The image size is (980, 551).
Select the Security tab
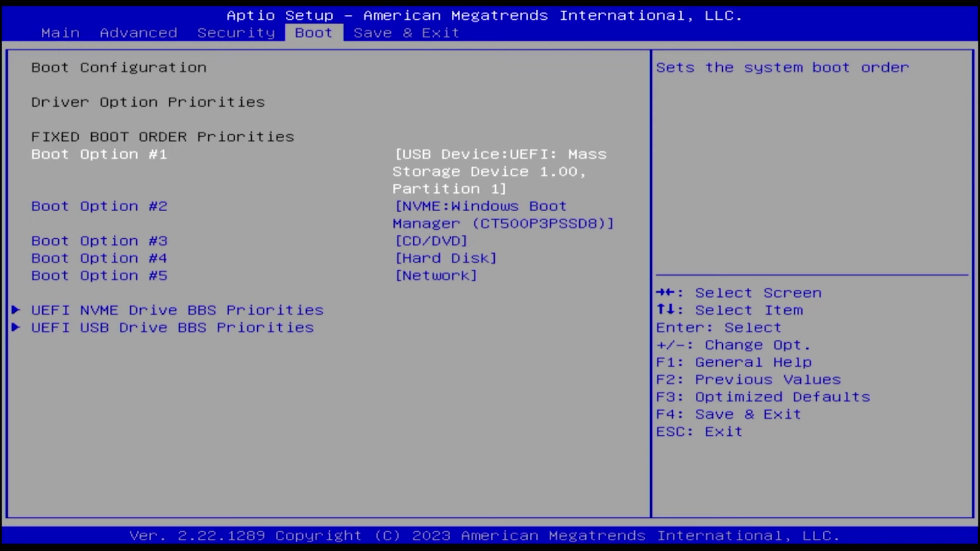(236, 33)
